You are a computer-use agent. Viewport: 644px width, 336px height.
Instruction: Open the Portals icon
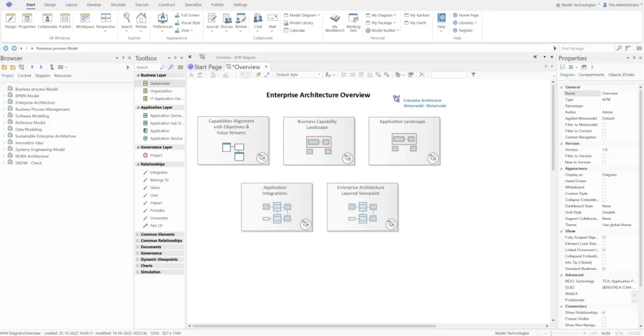(142, 21)
